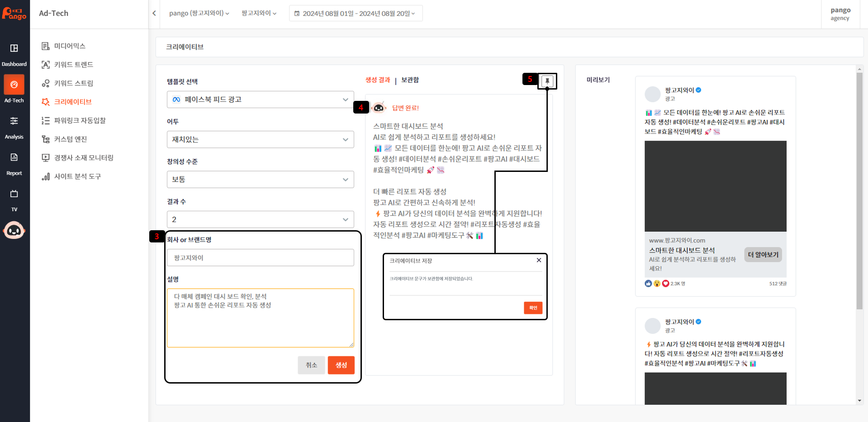Click the heart reaction icon on first preview

pyautogui.click(x=665, y=284)
